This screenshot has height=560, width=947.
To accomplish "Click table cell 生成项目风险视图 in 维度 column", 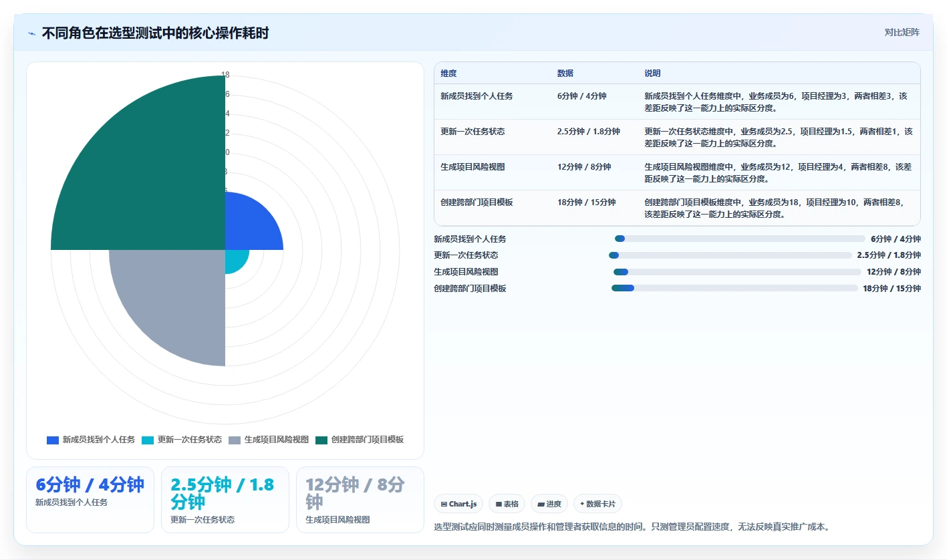I will pos(472,167).
